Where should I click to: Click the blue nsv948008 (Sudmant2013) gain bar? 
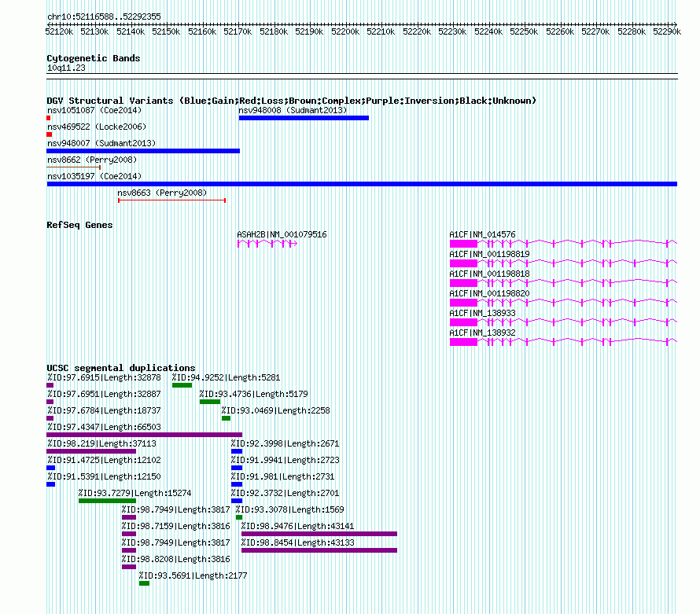[x=304, y=118]
